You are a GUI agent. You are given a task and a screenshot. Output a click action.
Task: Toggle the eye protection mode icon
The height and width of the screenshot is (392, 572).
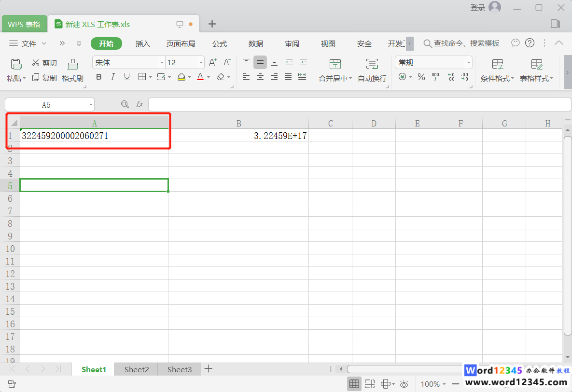pos(404,384)
